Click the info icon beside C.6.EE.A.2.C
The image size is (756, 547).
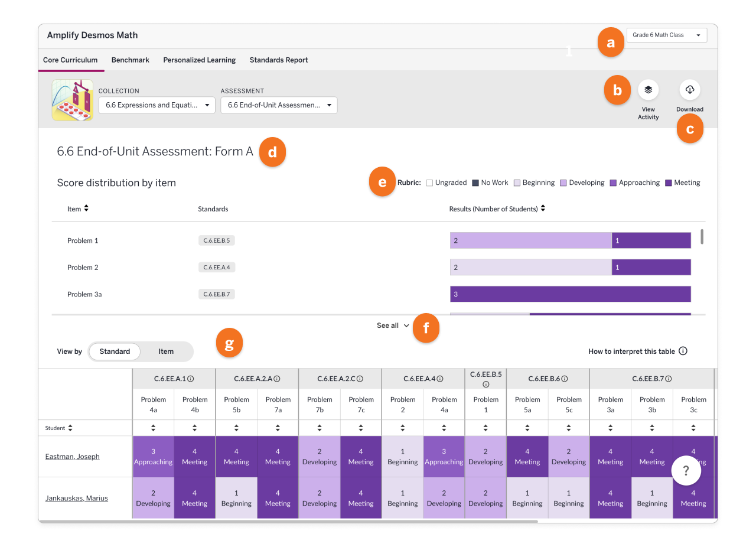coord(360,379)
